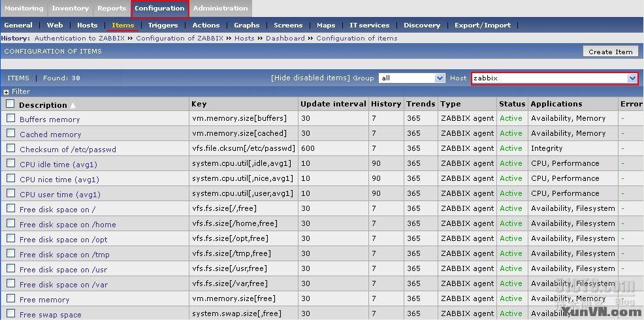Open the Actions submenu

206,25
